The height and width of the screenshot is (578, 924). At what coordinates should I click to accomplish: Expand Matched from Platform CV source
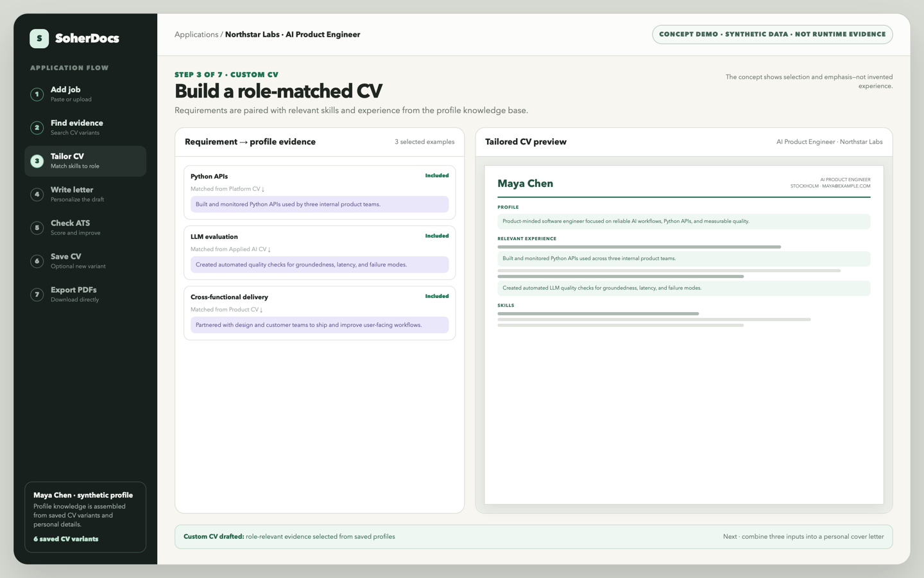coord(228,189)
